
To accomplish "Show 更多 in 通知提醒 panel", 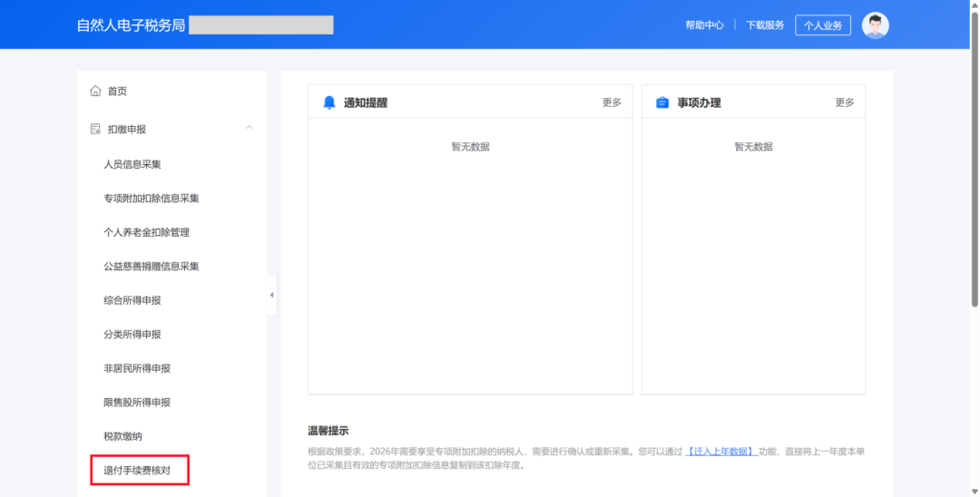I will tap(612, 102).
